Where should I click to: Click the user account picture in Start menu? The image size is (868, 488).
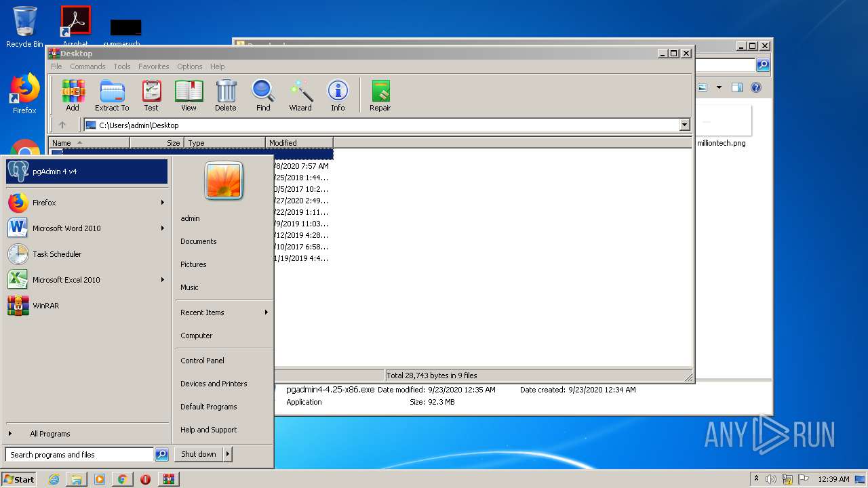tap(223, 180)
